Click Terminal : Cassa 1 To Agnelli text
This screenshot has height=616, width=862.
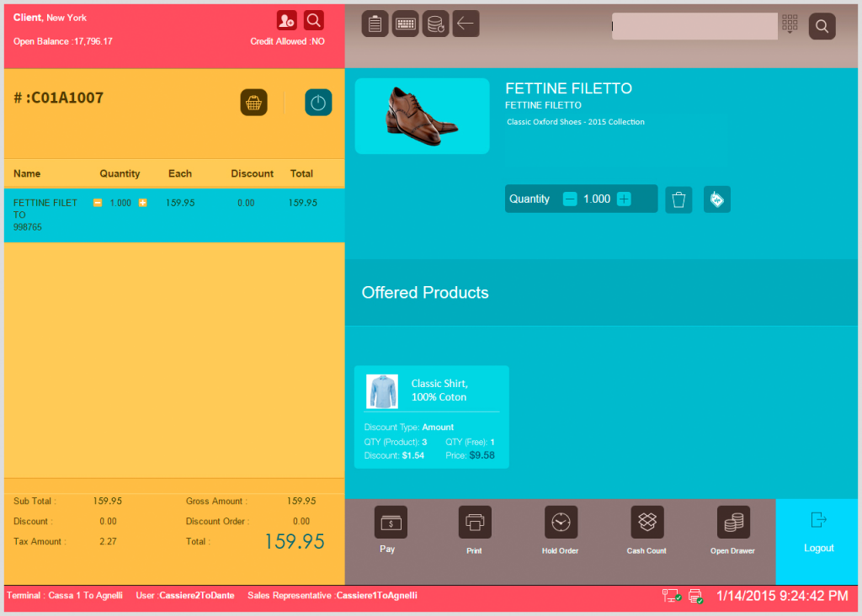[x=64, y=595]
